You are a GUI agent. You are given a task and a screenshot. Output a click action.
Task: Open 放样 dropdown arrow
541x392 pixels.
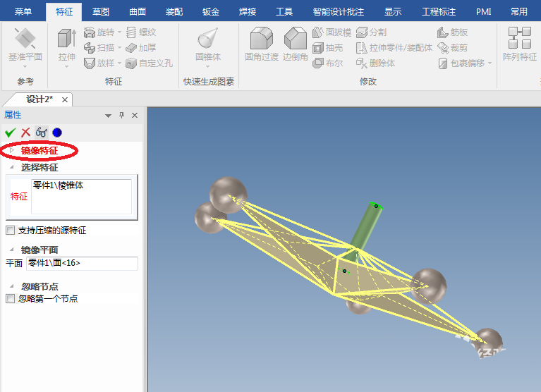[x=119, y=63]
